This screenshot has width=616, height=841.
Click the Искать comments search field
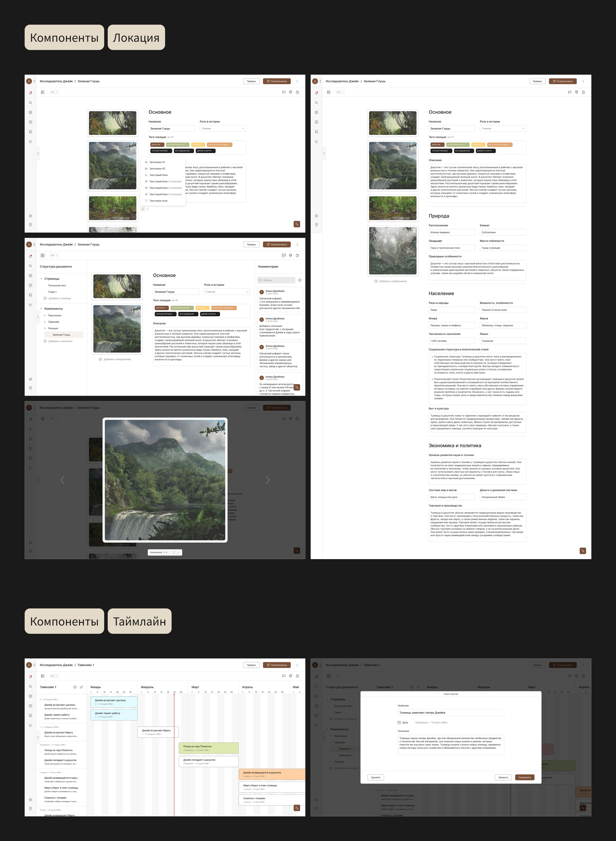(x=276, y=280)
